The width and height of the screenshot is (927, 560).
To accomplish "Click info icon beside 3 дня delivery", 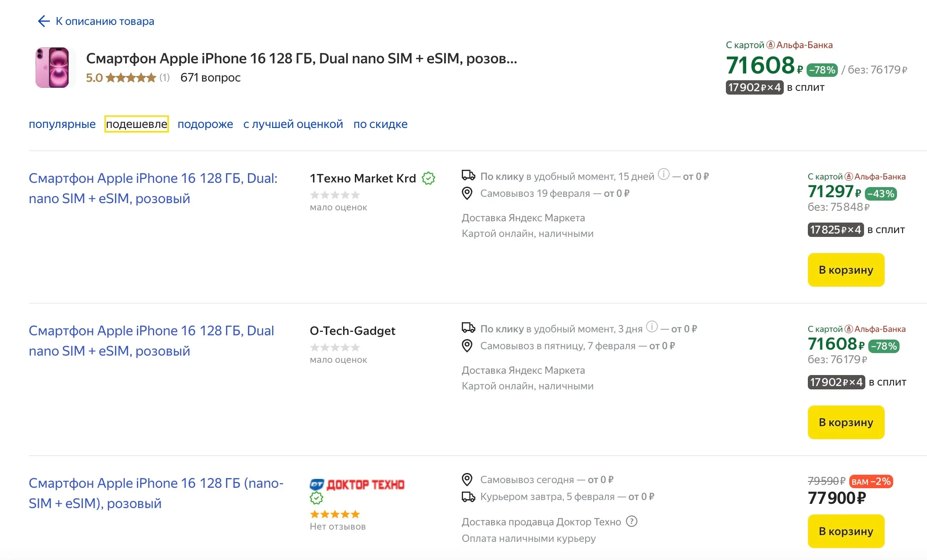I will [652, 326].
